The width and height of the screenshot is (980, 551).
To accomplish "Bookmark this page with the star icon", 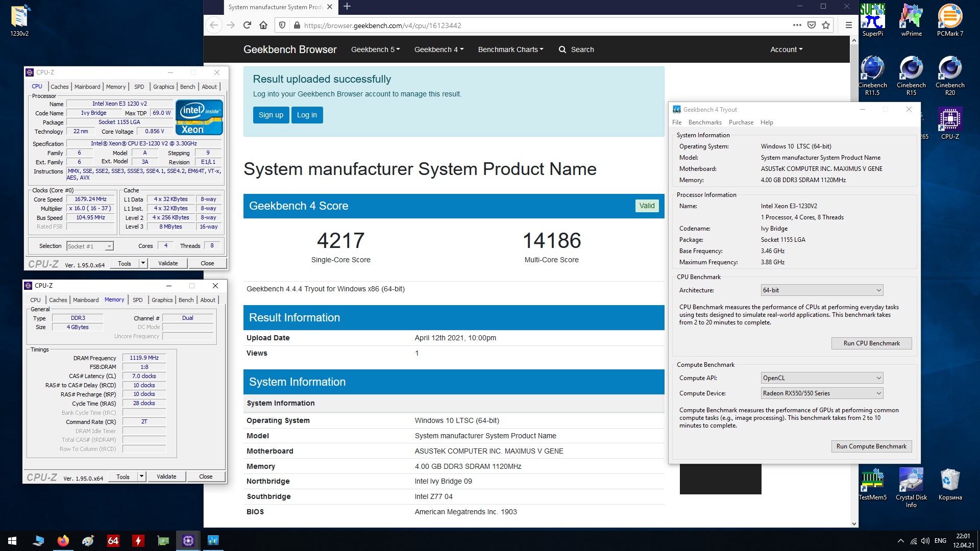I will tap(826, 25).
